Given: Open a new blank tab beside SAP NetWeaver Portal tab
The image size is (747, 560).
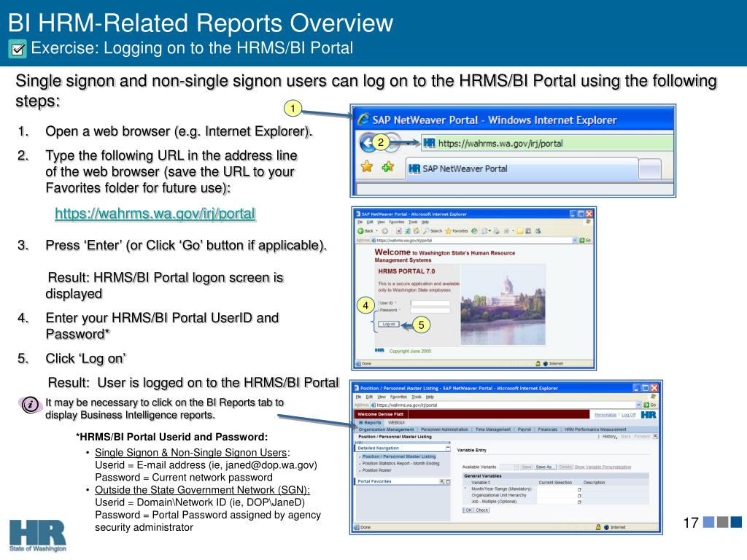Looking at the screenshot, I should click(649, 169).
